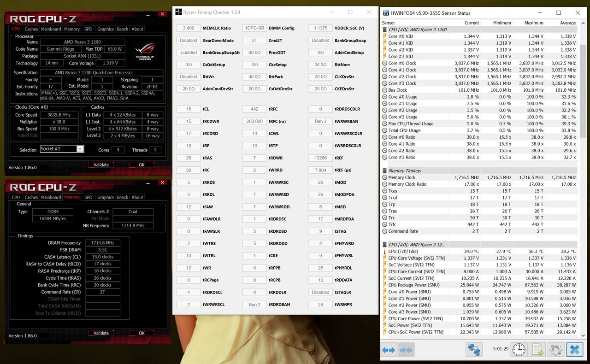This screenshot has height=364, width=590.
Task: Click the tWRMPR value field showing 24
Action: (320, 305)
